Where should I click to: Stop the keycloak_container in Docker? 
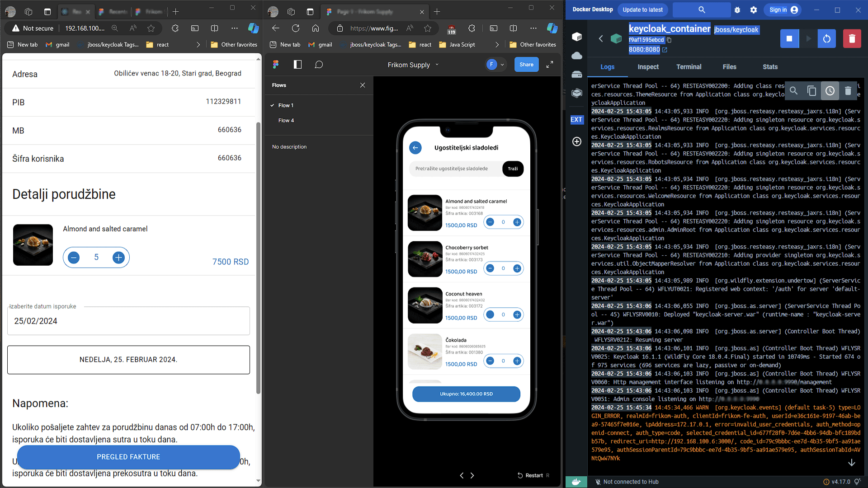789,39
